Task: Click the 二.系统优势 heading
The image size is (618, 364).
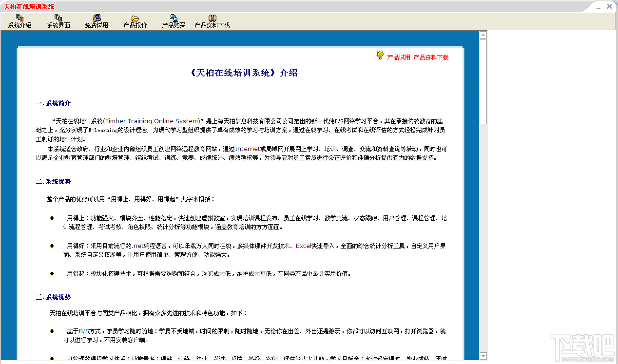Action: (53, 182)
